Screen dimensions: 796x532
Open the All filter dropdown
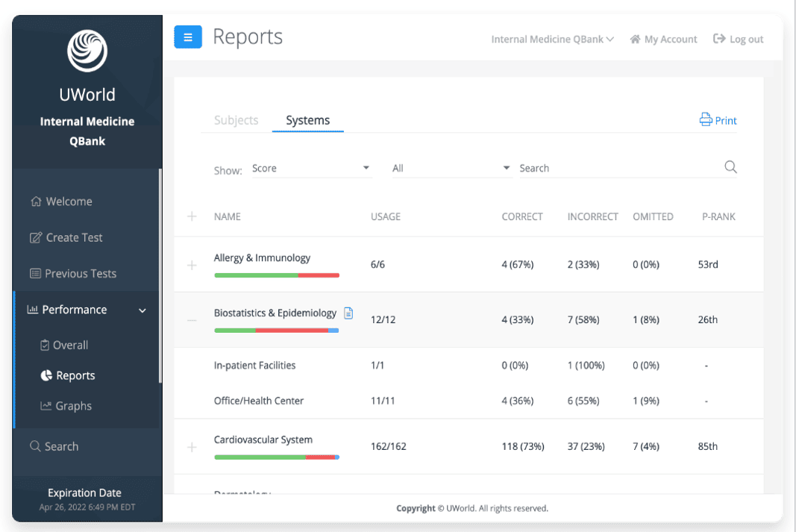451,169
